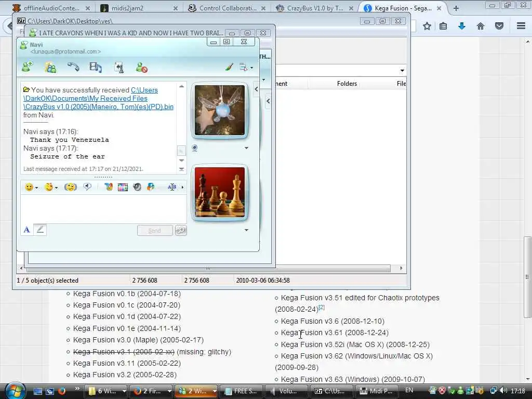The height and width of the screenshot is (399, 532).
Task: Open Firefox downloads arrow icon
Action: (462, 26)
